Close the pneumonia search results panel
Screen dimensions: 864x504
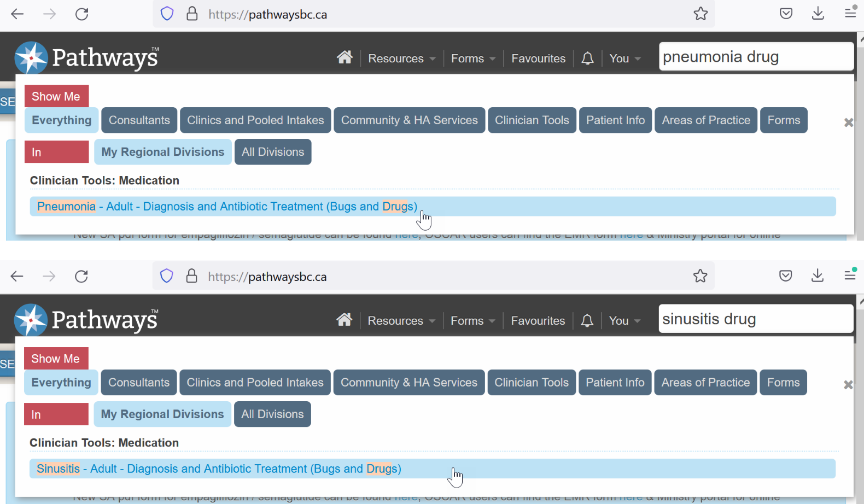pyautogui.click(x=848, y=122)
